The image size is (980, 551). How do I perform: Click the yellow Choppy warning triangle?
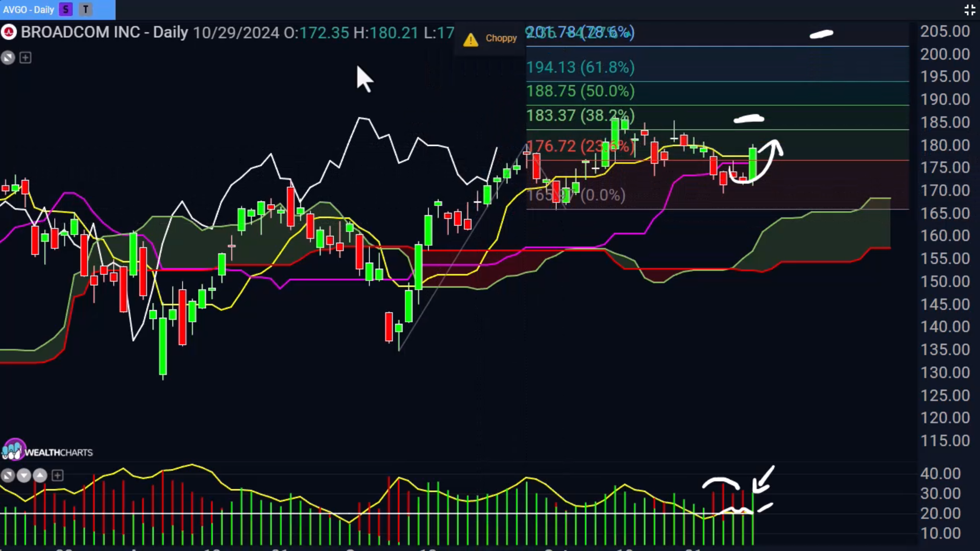tap(471, 39)
